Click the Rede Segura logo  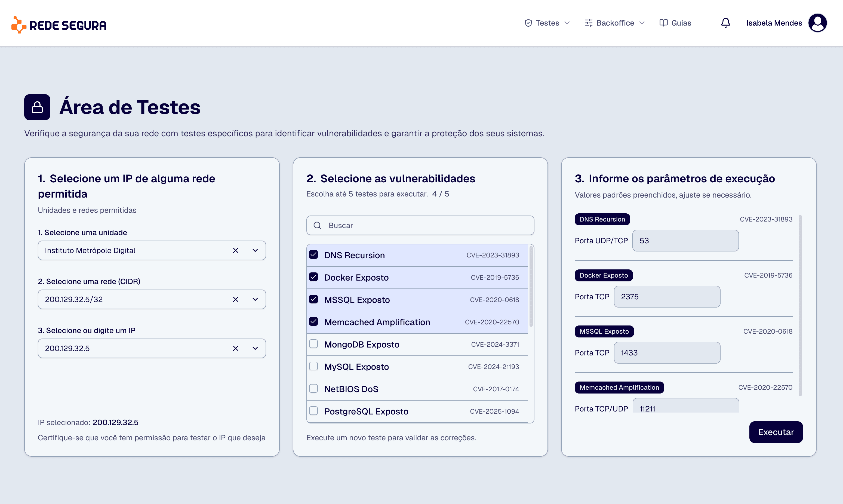[59, 24]
